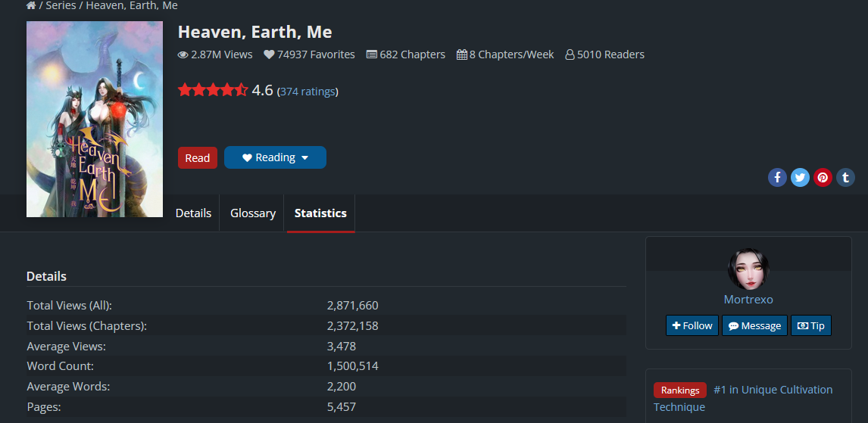The height and width of the screenshot is (423, 868).
Task: Click the home icon in breadcrumb
Action: pyautogui.click(x=31, y=5)
